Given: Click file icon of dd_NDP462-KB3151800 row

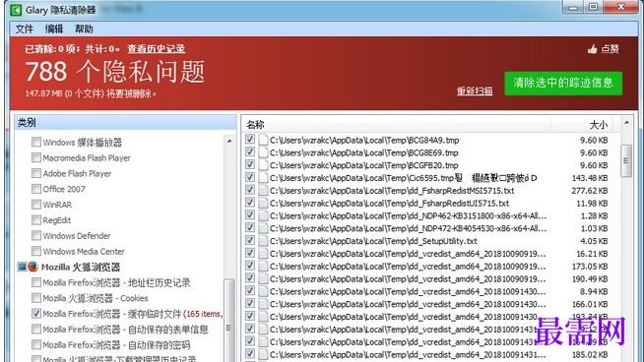Looking at the screenshot, I should pyautogui.click(x=263, y=215).
